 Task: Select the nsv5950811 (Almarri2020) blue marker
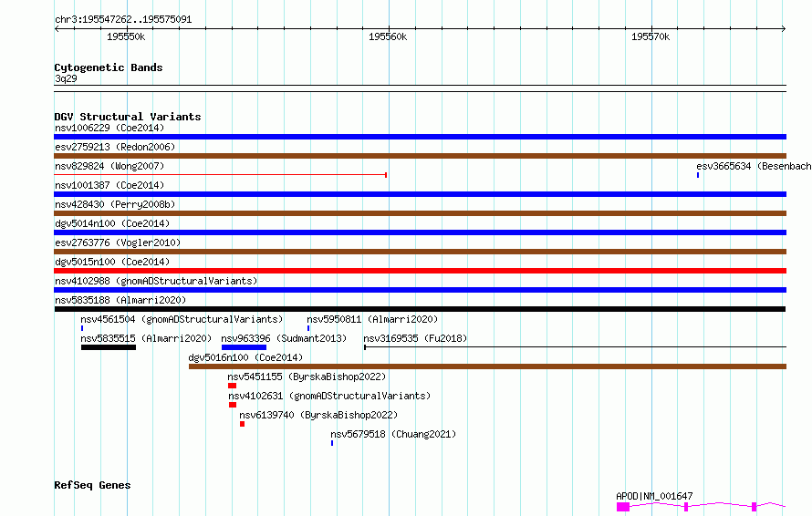[308, 328]
